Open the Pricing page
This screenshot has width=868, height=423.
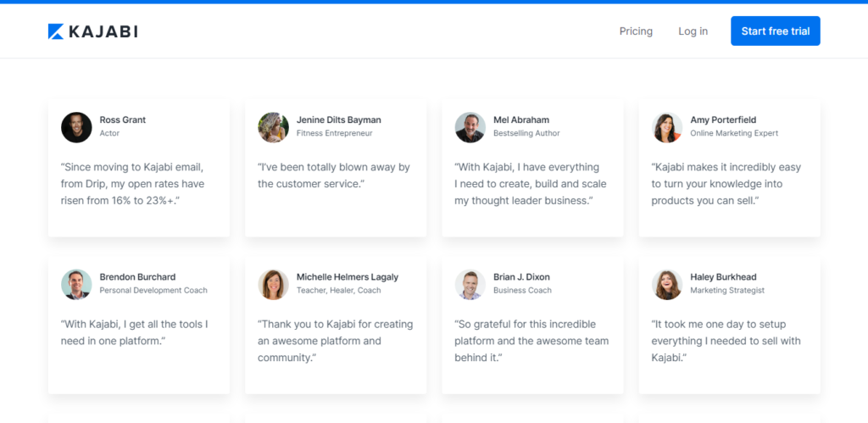(636, 31)
